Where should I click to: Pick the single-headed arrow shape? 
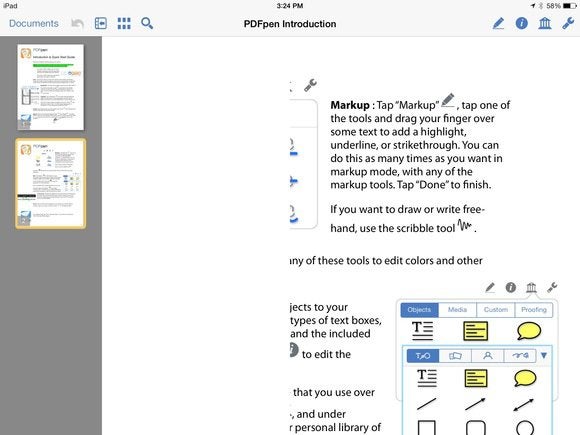coord(475,404)
